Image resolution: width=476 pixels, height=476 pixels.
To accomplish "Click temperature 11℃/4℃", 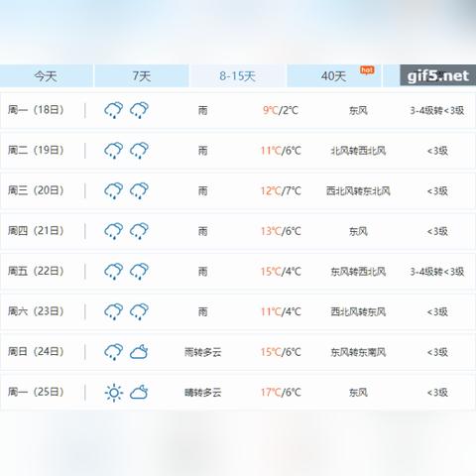I will (x=281, y=311).
